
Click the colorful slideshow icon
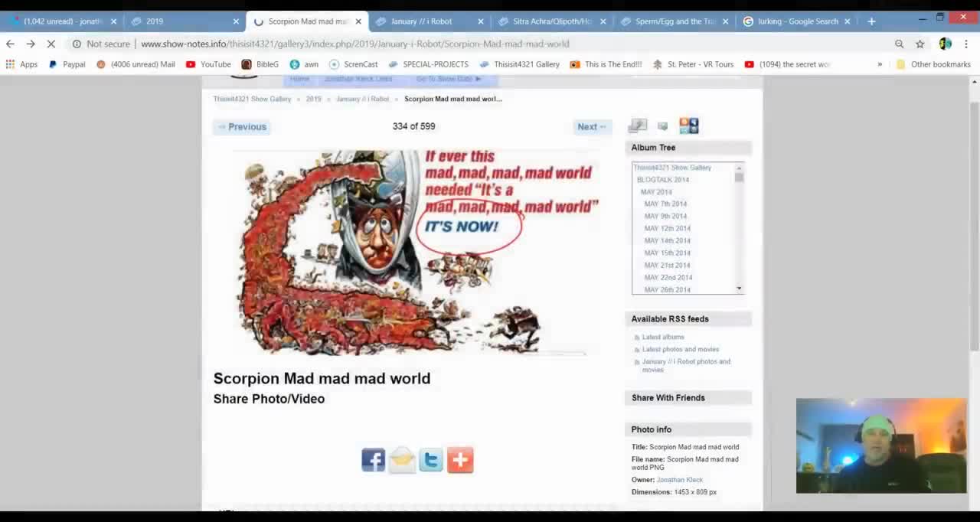pos(688,126)
